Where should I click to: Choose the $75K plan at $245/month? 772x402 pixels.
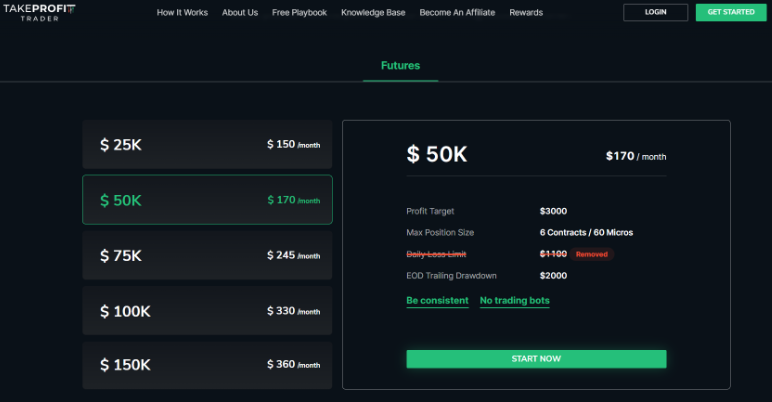(207, 255)
